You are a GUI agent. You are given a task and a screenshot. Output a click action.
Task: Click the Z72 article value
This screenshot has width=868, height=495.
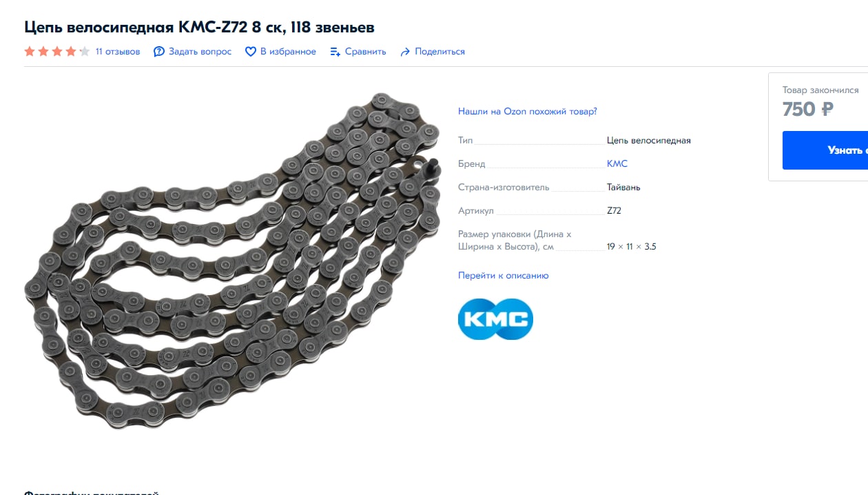click(x=614, y=210)
